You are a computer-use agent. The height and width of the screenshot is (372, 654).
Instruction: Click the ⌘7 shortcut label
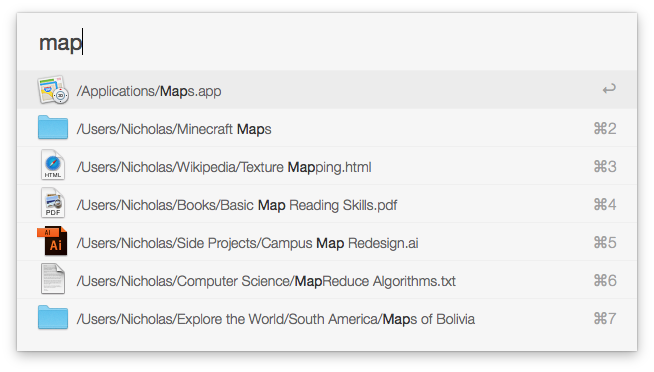pyautogui.click(x=605, y=319)
